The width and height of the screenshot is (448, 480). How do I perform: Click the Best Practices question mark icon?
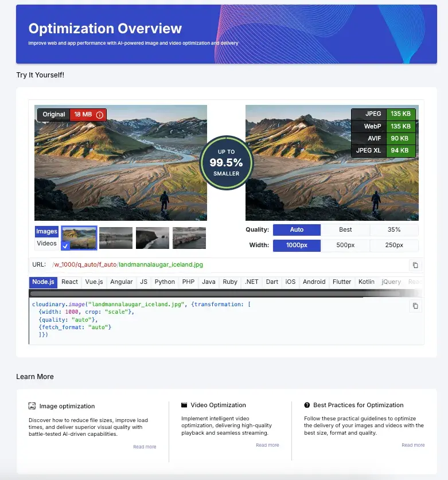coord(307,405)
